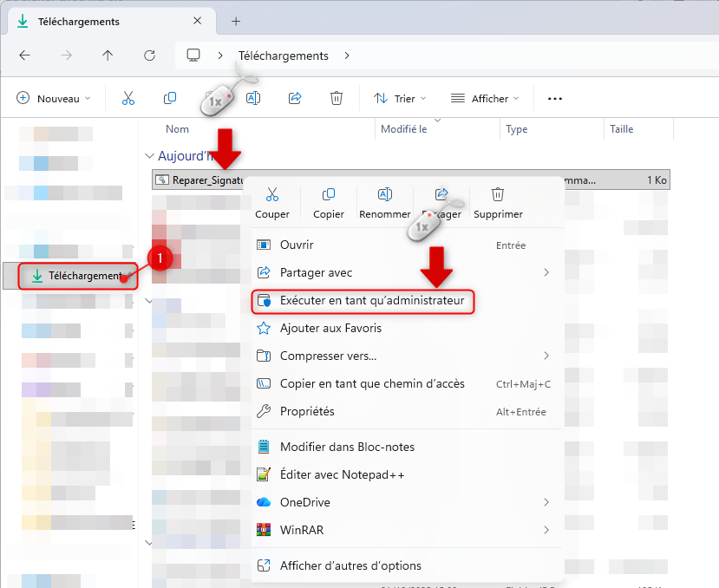Image resolution: width=719 pixels, height=588 pixels.
Task: Click Supprimer trash icon in context menu
Action: (x=498, y=194)
